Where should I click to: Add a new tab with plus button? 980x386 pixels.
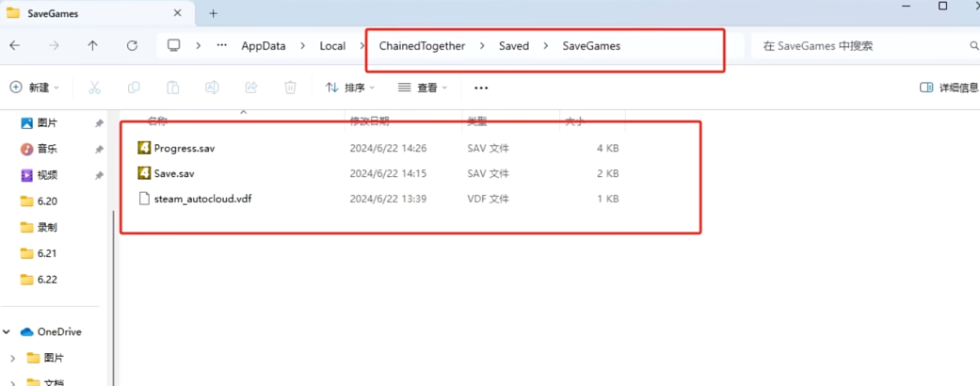213,13
